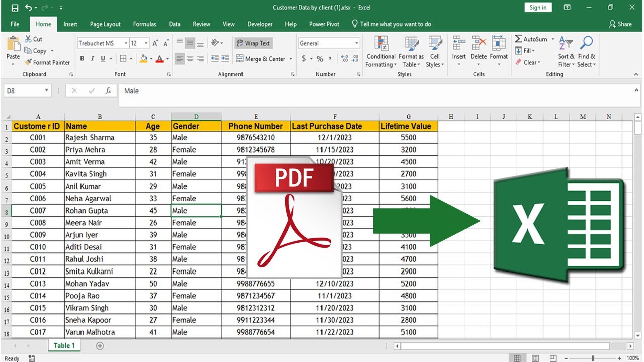Screen dimensions: 644x362
Task: Switch to the Insert tab
Action: (70, 24)
